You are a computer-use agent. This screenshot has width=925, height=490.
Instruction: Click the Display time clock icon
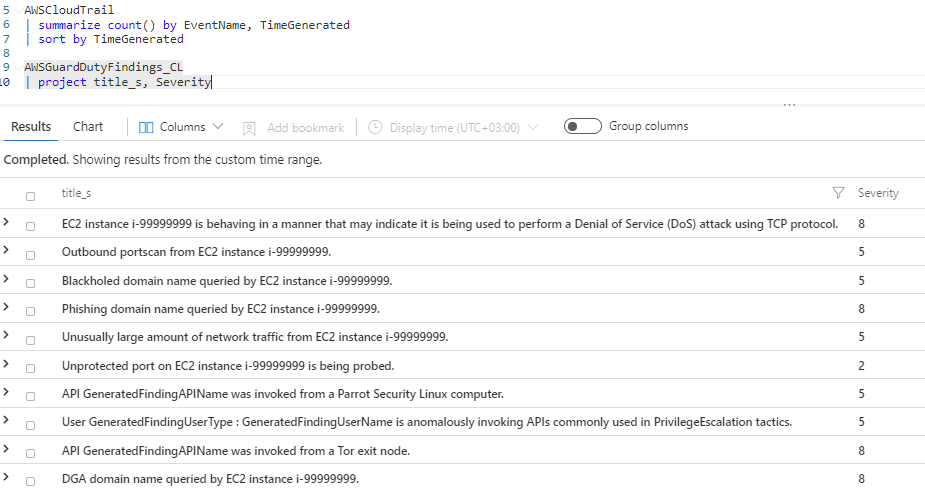coord(376,128)
